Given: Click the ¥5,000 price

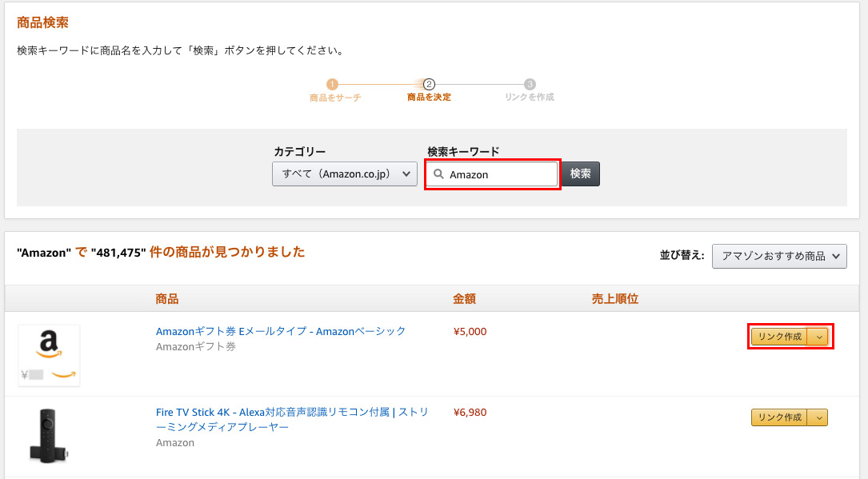Looking at the screenshot, I should [470, 332].
